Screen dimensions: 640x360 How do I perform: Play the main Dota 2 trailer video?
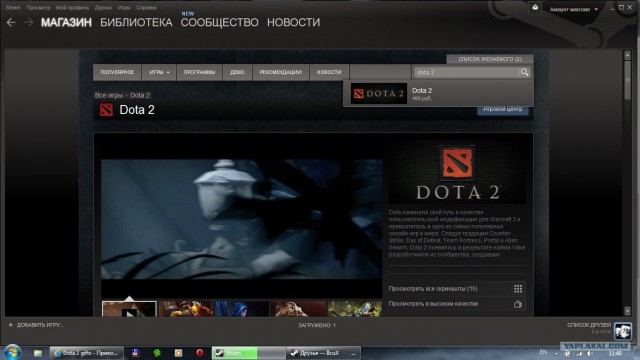pyautogui.click(x=241, y=220)
